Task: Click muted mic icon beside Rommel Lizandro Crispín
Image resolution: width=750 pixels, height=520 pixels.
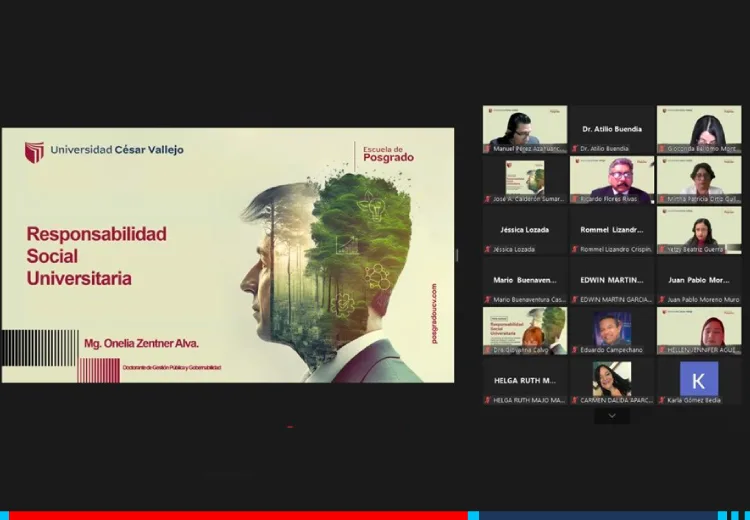Action: tap(574, 249)
